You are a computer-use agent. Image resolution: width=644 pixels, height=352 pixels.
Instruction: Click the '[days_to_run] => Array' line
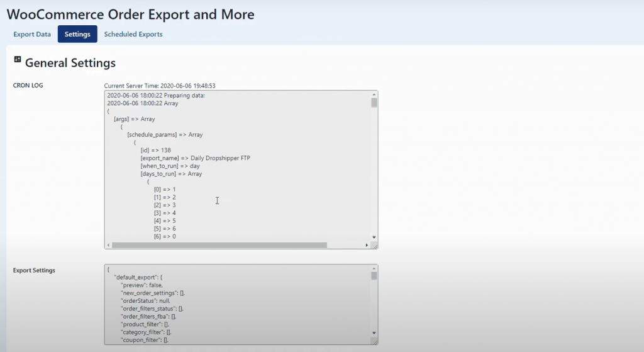[171, 174]
